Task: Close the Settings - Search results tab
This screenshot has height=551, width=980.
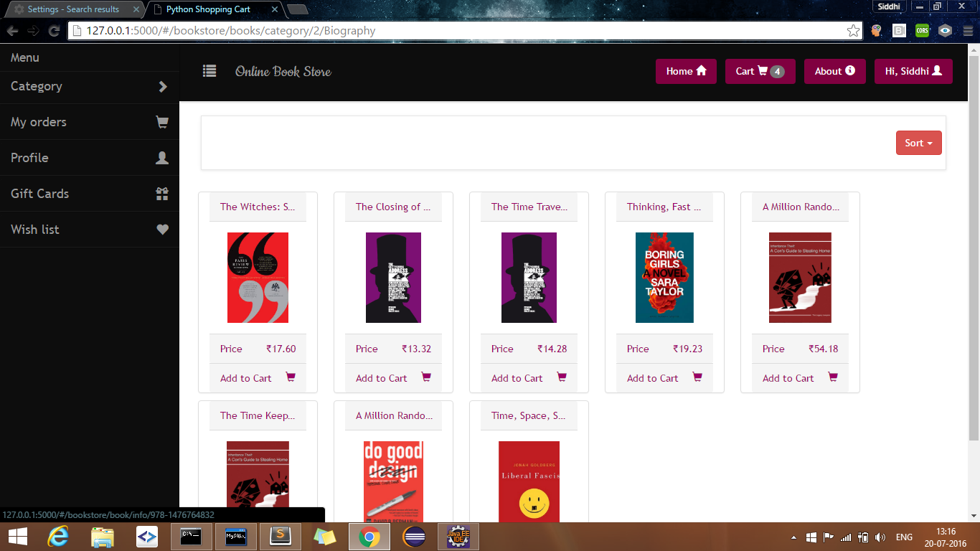Action: [136, 10]
